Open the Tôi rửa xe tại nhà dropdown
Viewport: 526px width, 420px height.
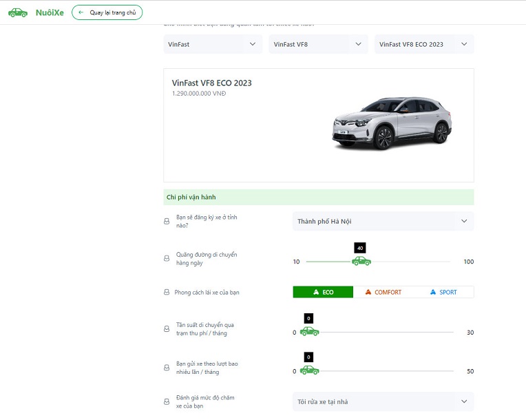(x=383, y=401)
